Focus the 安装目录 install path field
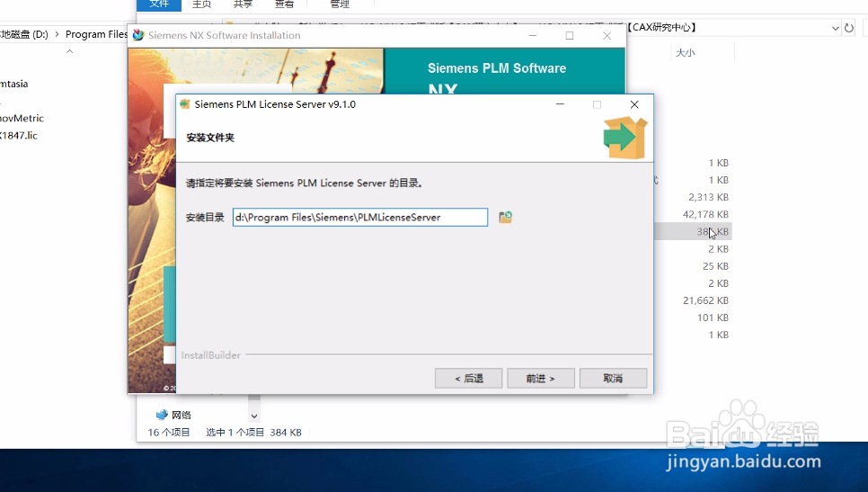 point(359,217)
